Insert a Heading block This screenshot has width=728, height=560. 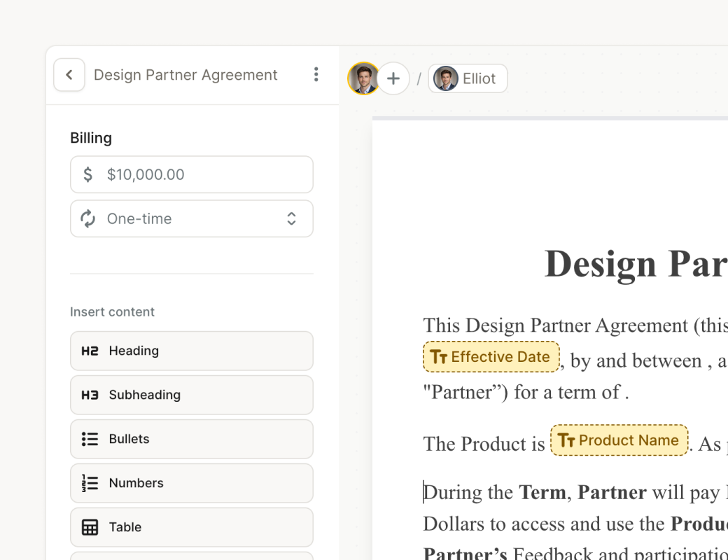click(x=191, y=351)
